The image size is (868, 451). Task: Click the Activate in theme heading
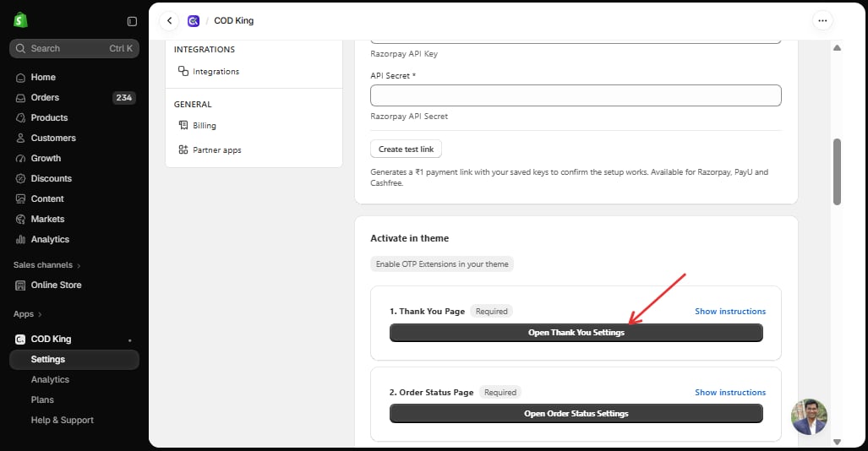pyautogui.click(x=410, y=238)
